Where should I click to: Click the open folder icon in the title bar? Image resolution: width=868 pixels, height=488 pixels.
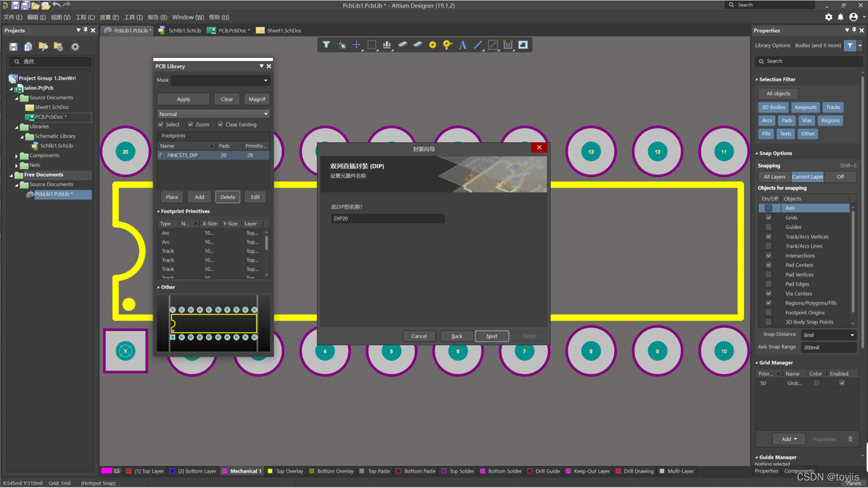pyautogui.click(x=35, y=5)
